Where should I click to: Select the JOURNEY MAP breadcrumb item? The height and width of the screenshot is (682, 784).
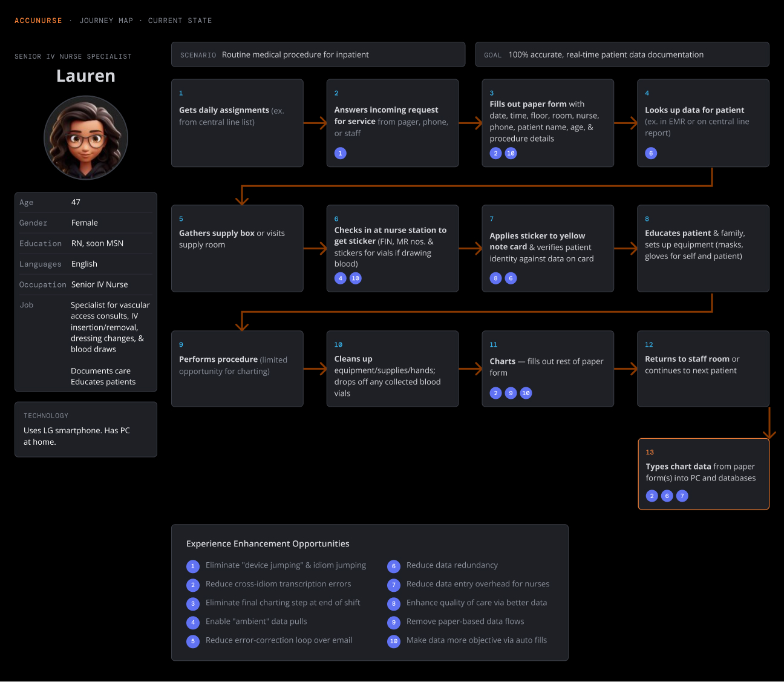click(106, 21)
